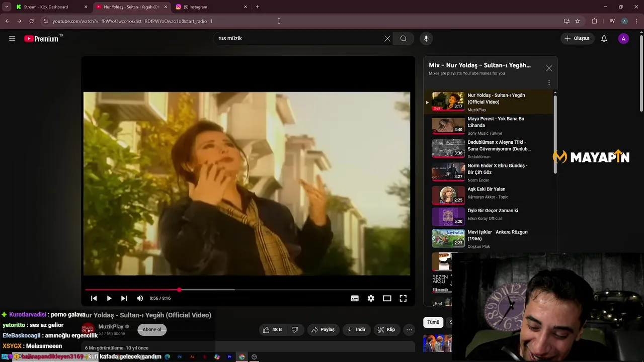Screen dimensions: 644x362
Task: Open Chrome three-dot menu
Action: 637,21
